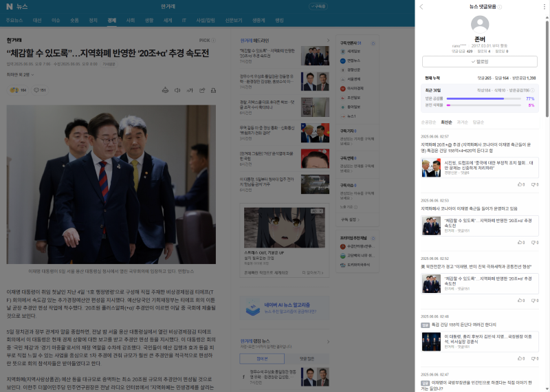Click the font size 가 icon
The image size is (550, 392).
click(x=190, y=90)
